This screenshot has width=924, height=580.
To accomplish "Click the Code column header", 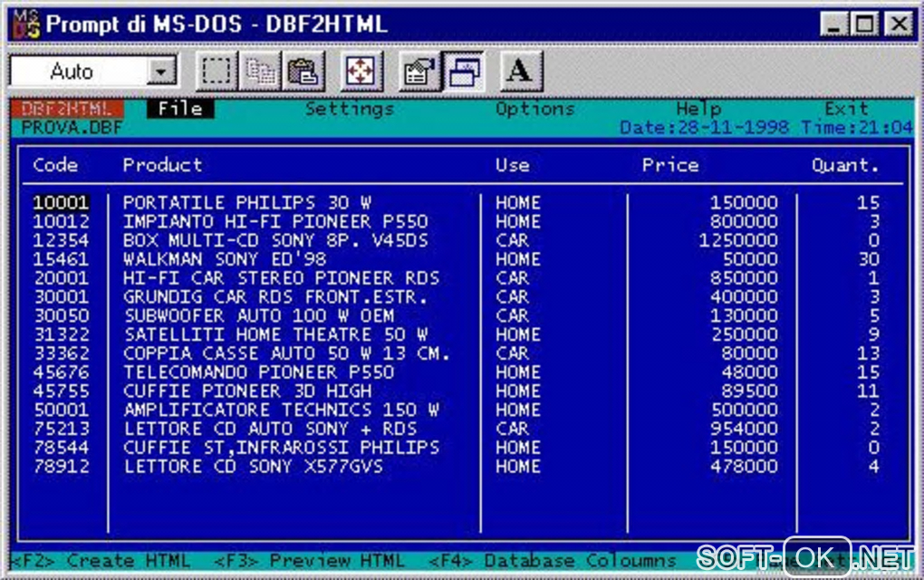I will [55, 165].
